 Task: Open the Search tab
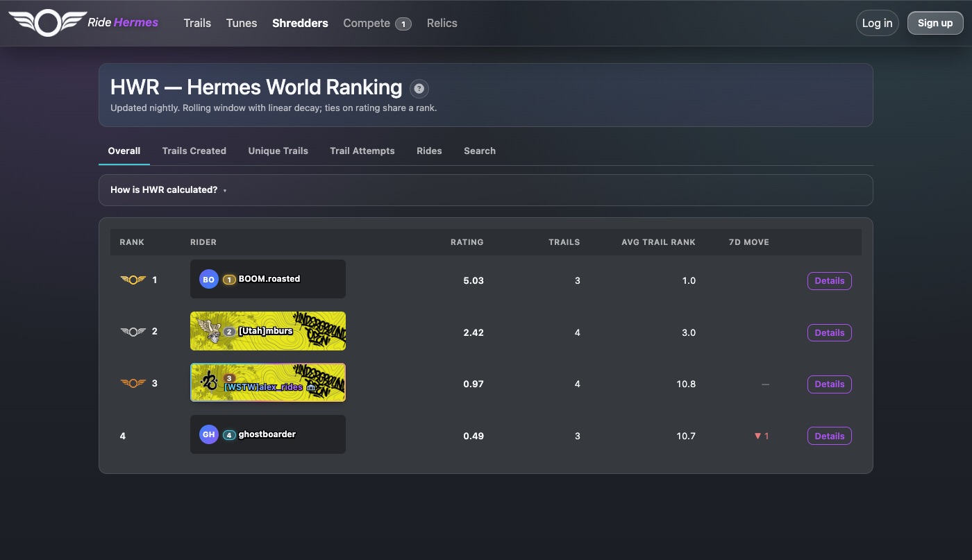pyautogui.click(x=480, y=151)
